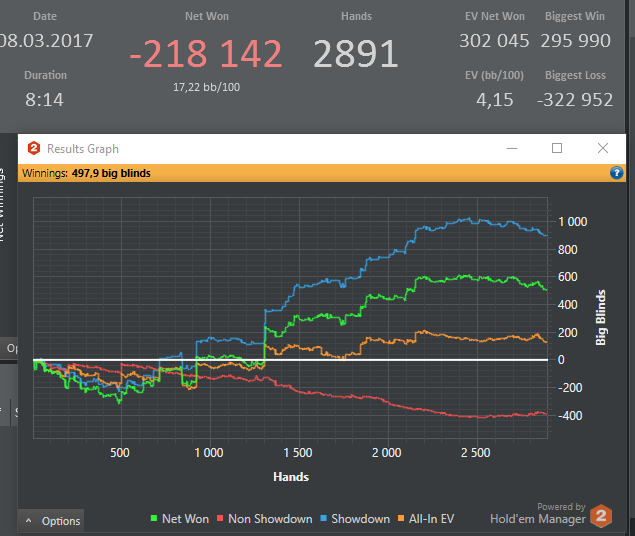This screenshot has width=635, height=536.
Task: Expand the Options panel chevron
Action: click(x=28, y=521)
